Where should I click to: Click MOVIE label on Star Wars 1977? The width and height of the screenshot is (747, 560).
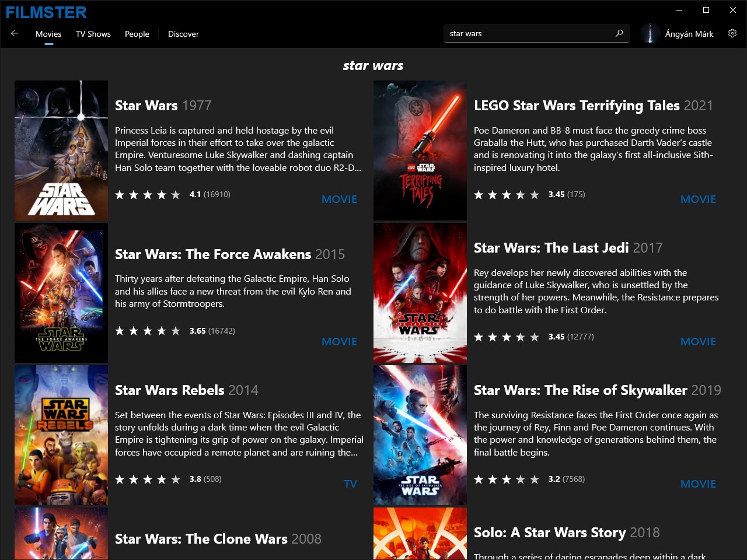(339, 199)
